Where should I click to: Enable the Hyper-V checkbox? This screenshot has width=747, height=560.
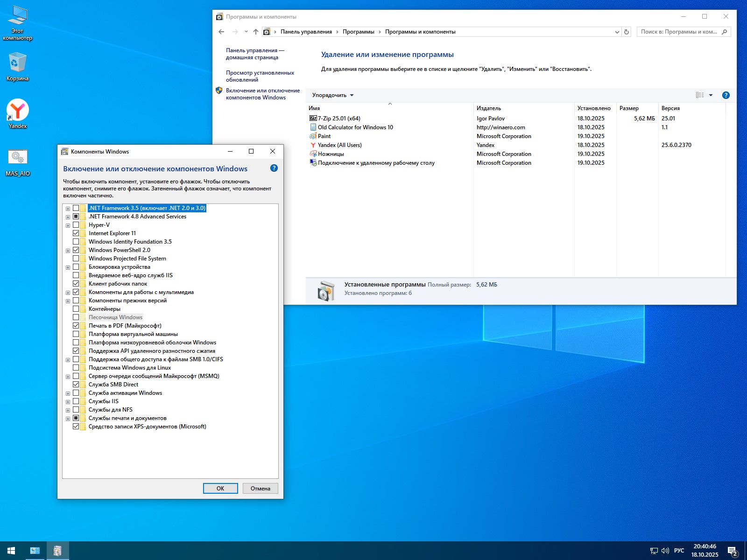(76, 225)
